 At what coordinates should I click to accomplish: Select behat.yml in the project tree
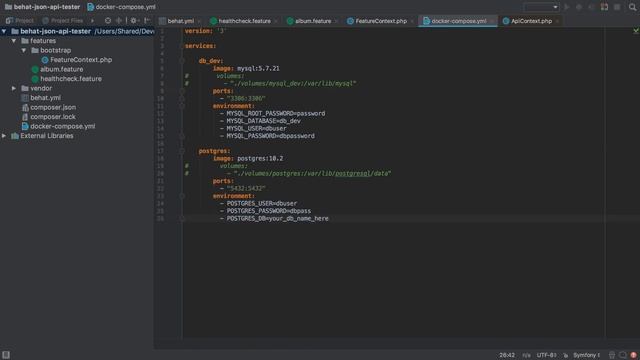(45, 98)
